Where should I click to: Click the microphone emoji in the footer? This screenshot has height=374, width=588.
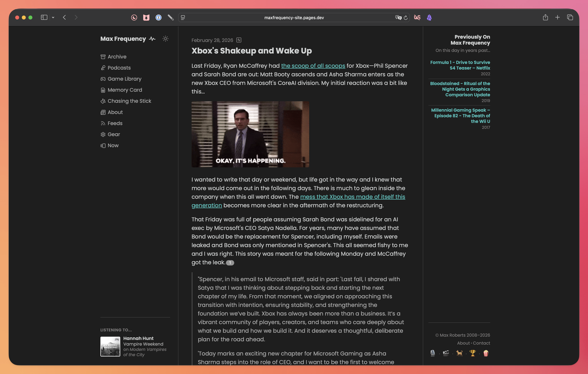[x=433, y=354]
